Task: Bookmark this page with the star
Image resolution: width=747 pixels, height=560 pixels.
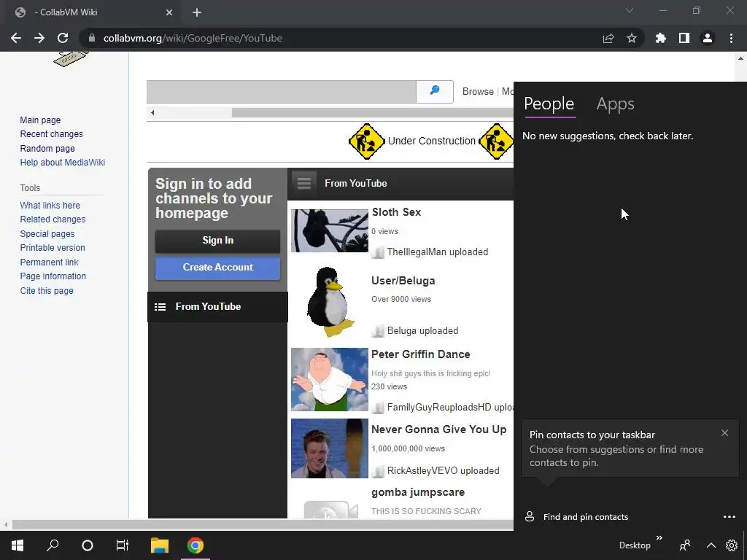Action: coord(632,38)
